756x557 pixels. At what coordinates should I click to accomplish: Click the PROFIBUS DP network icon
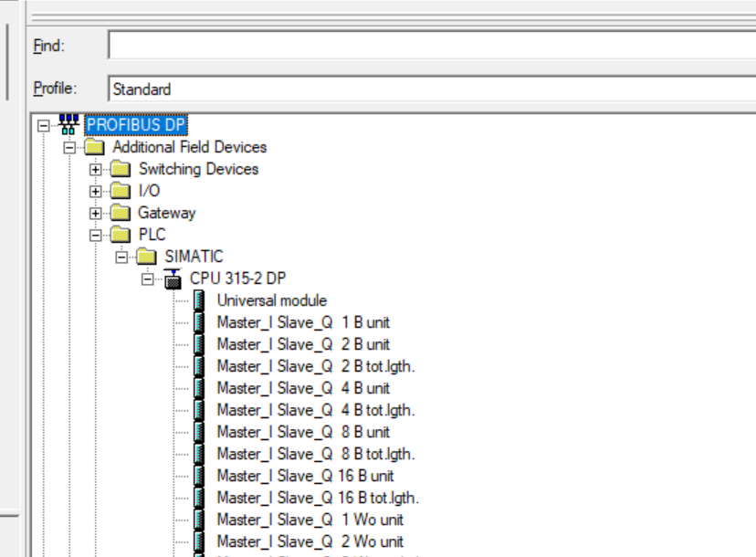[x=68, y=125]
